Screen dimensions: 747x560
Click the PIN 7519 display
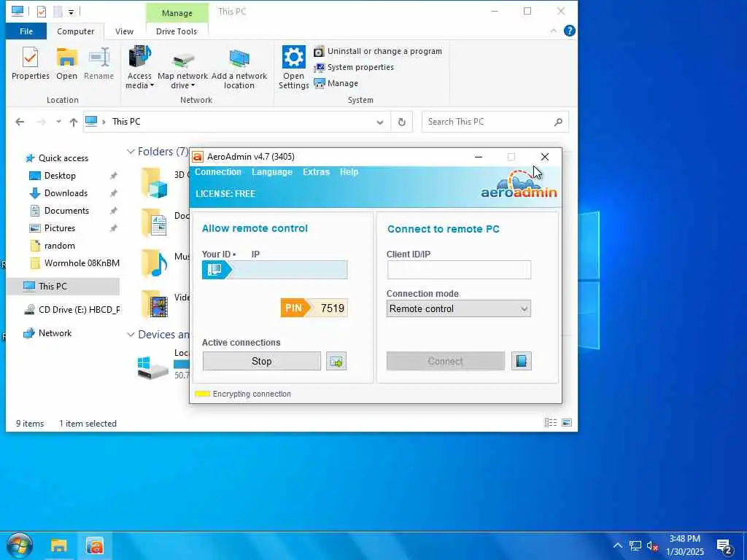tap(314, 308)
